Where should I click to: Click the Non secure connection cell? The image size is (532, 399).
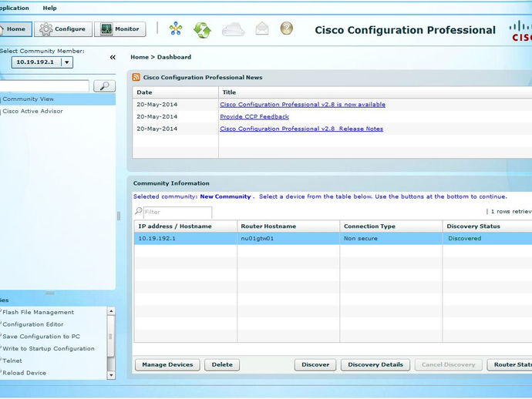[391, 238]
